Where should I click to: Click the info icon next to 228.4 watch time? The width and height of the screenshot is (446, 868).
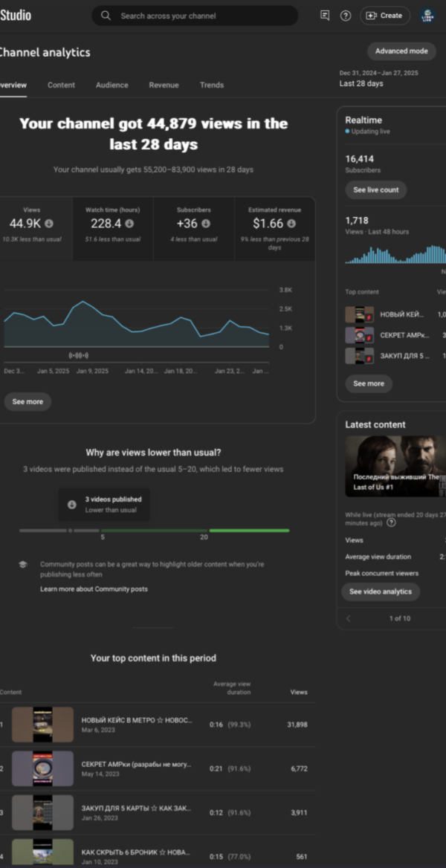pos(129,223)
